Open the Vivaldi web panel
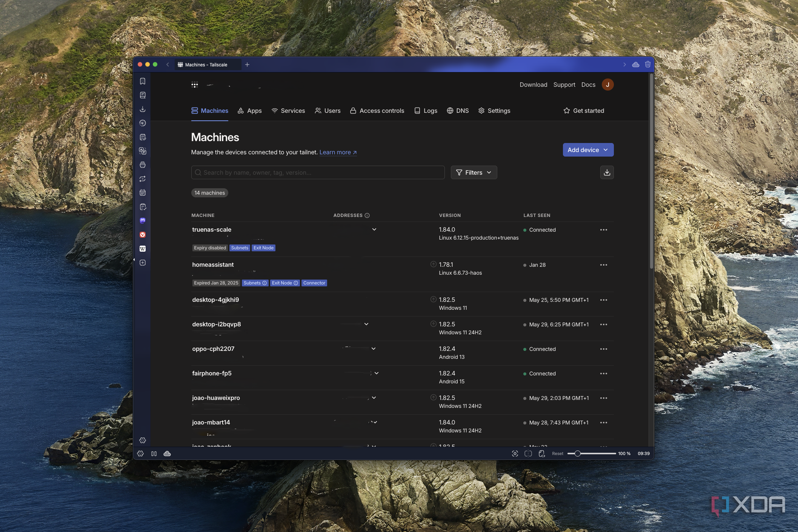This screenshot has width=798, height=532. click(143, 235)
